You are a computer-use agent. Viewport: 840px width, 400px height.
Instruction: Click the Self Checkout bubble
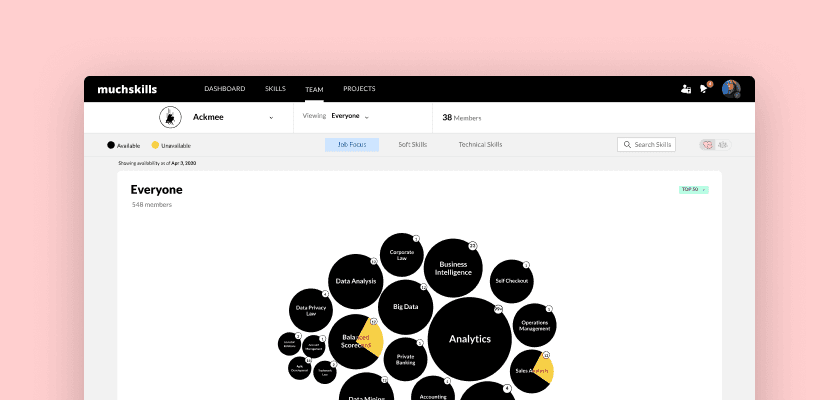point(512,281)
